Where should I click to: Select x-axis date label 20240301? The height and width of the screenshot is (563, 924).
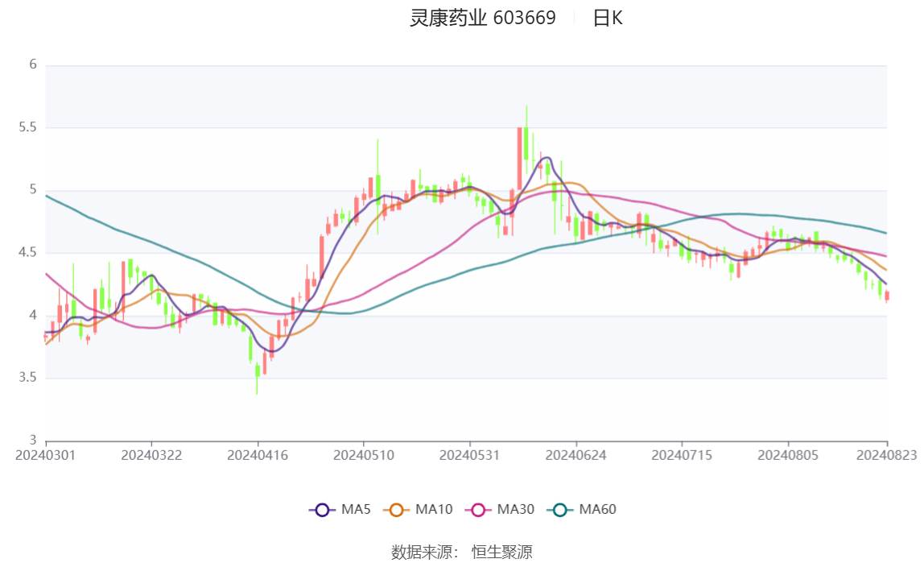(x=45, y=455)
